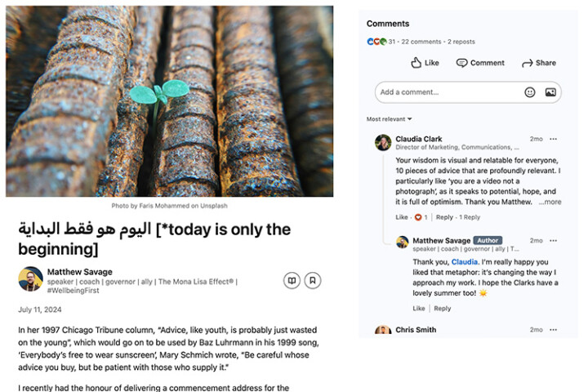This screenshot has width=588, height=392.
Task: Open Claudia Clark's profile avatar
Action: 383,143
